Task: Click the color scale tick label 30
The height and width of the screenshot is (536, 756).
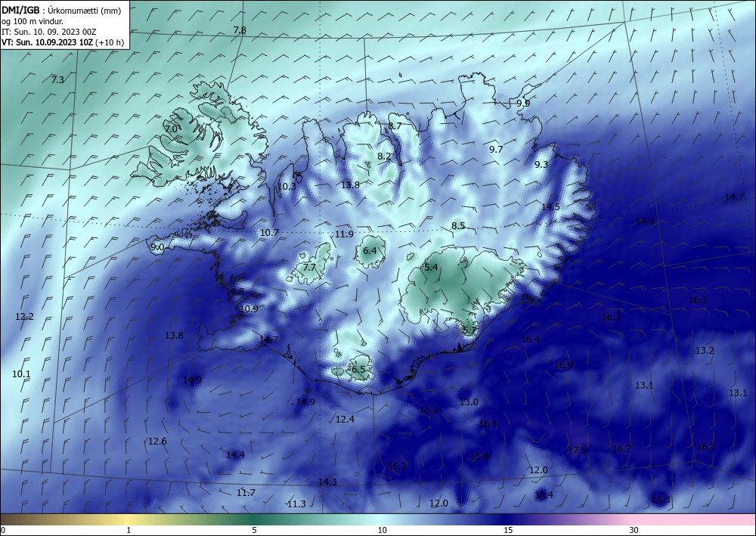Action: pos(634,530)
